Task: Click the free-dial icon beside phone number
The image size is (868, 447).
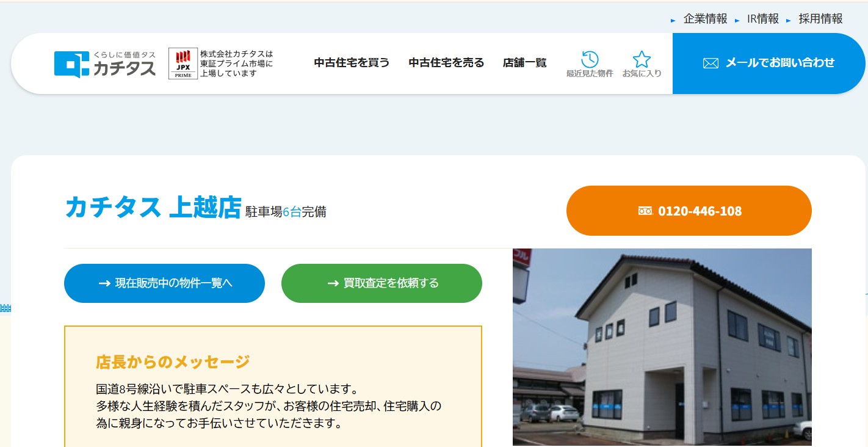Action: pos(645,211)
